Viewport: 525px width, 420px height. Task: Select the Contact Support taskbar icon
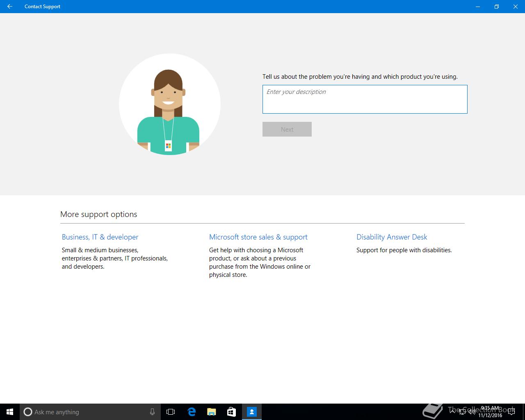pyautogui.click(x=252, y=412)
